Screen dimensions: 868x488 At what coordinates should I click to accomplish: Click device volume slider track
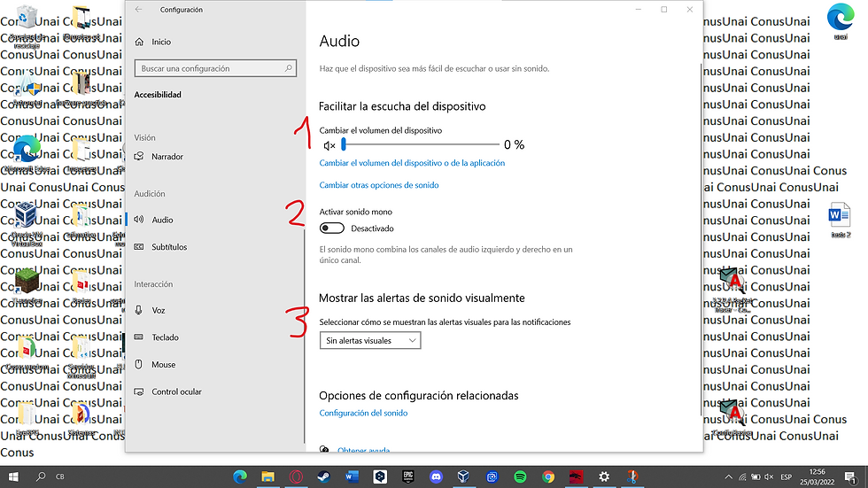[x=421, y=144]
